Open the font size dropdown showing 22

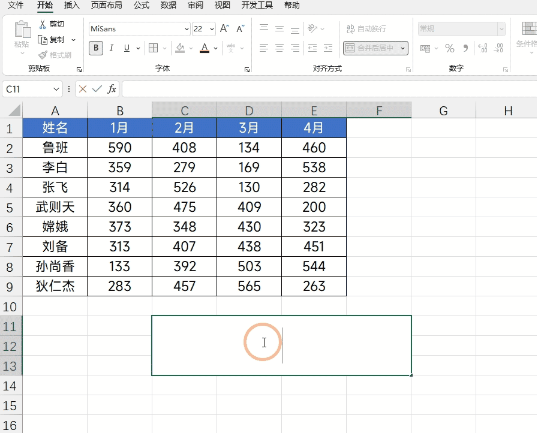click(x=212, y=29)
